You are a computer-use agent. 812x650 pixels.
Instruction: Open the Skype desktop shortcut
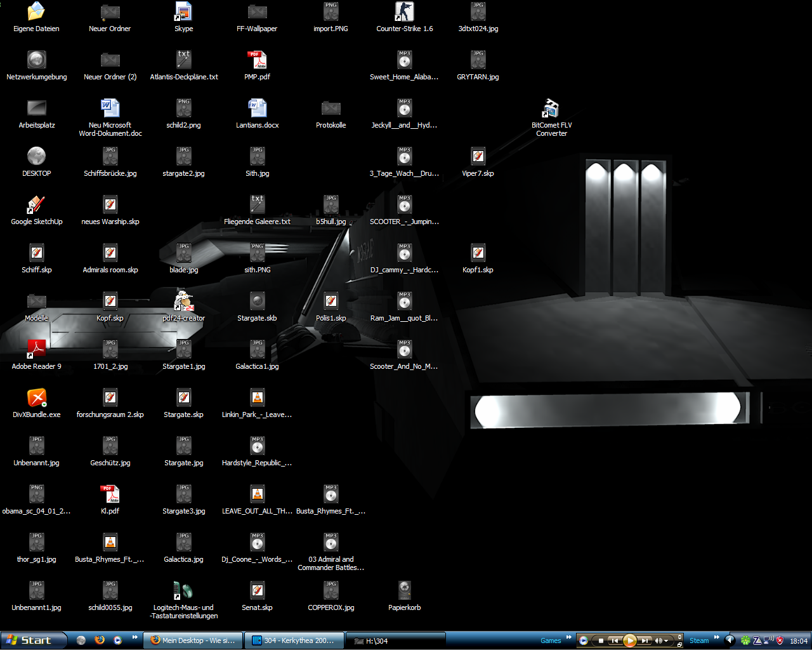tap(183, 12)
